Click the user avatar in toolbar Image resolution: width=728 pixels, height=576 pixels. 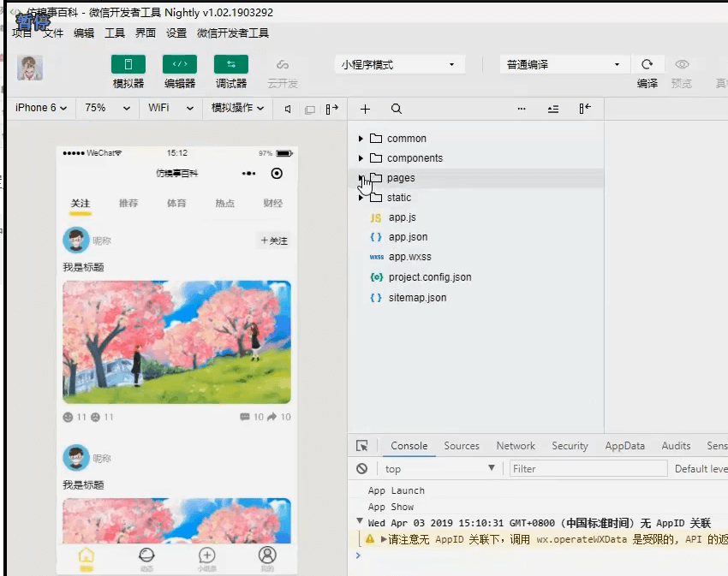30,68
